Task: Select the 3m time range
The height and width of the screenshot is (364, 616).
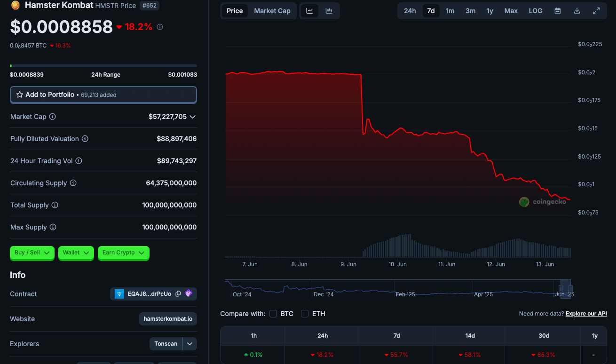Action: [470, 11]
